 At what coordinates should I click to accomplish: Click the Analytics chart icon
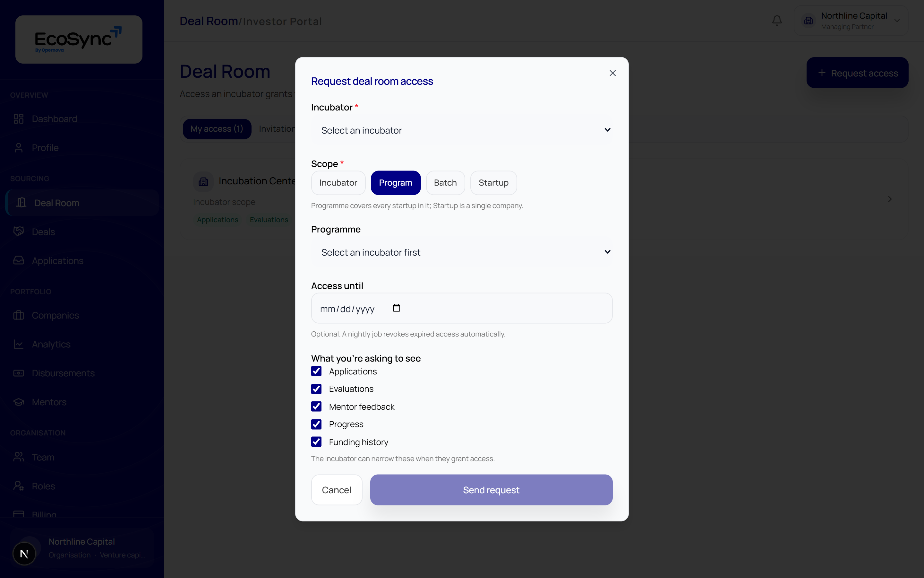point(18,344)
